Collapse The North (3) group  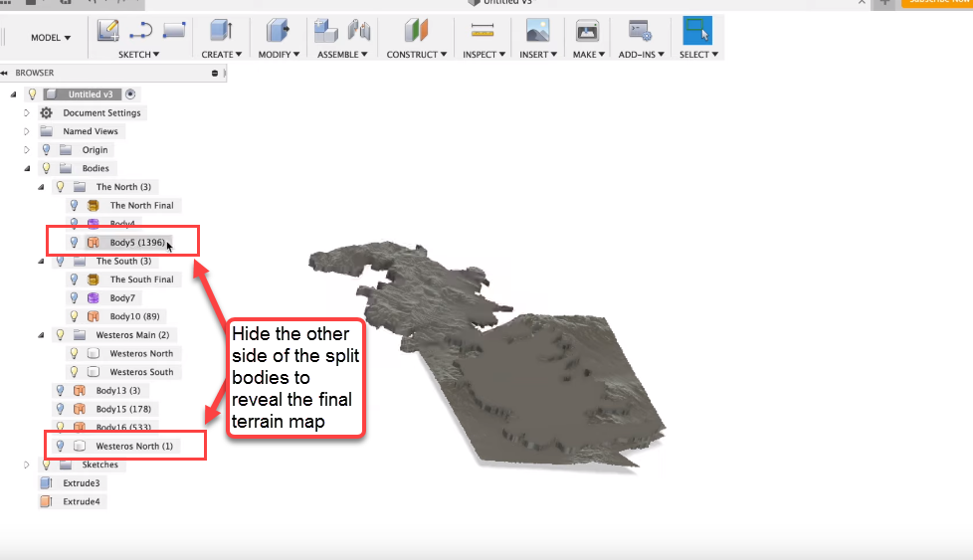41,187
